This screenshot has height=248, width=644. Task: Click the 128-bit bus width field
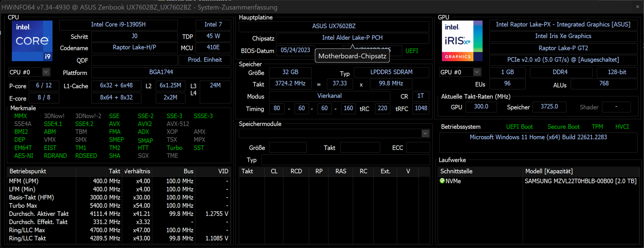tap(617, 72)
